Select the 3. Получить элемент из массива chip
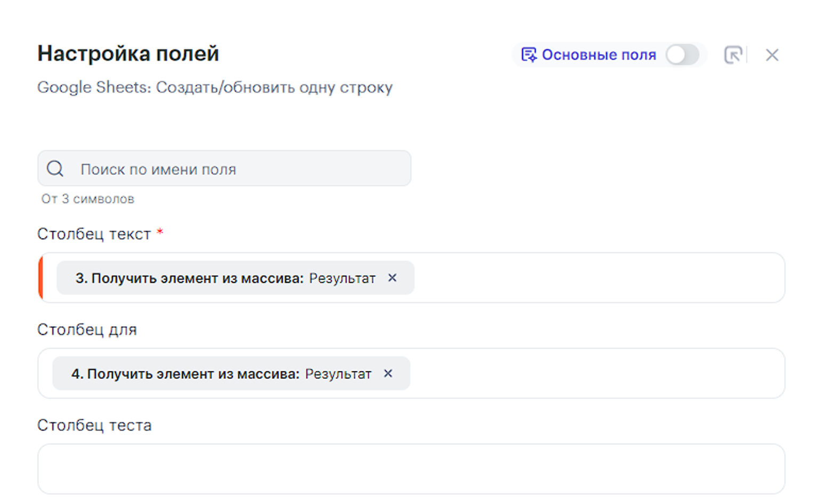 (224, 278)
